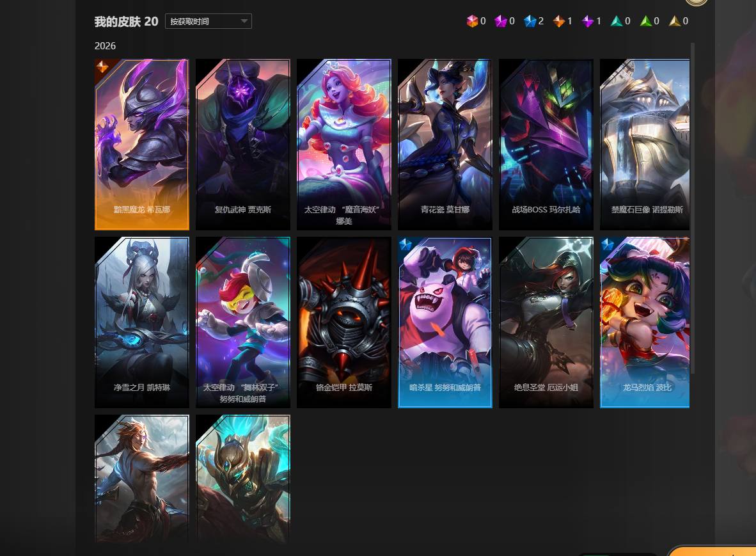Click the count 2 beside blue gem
The width and height of the screenshot is (756, 556).
point(541,21)
